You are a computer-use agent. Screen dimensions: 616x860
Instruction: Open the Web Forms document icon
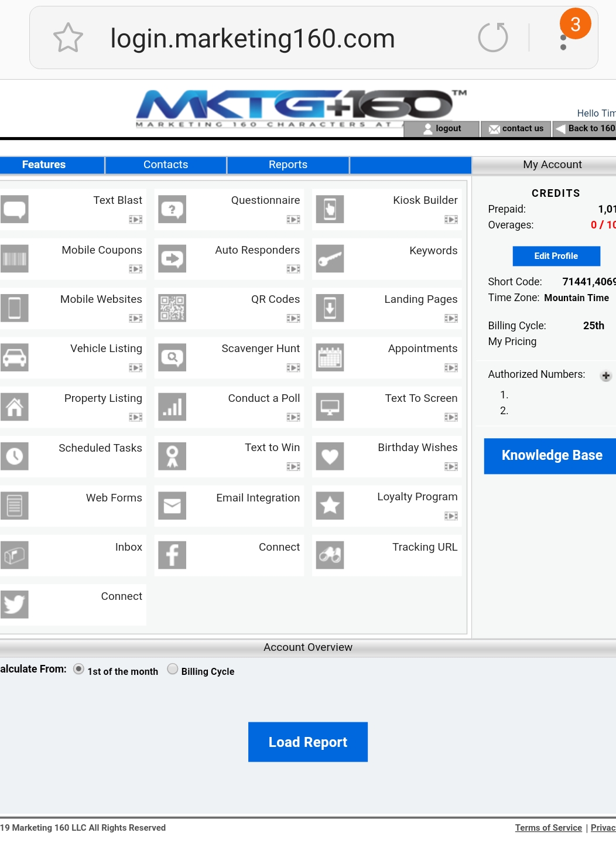[x=14, y=506]
